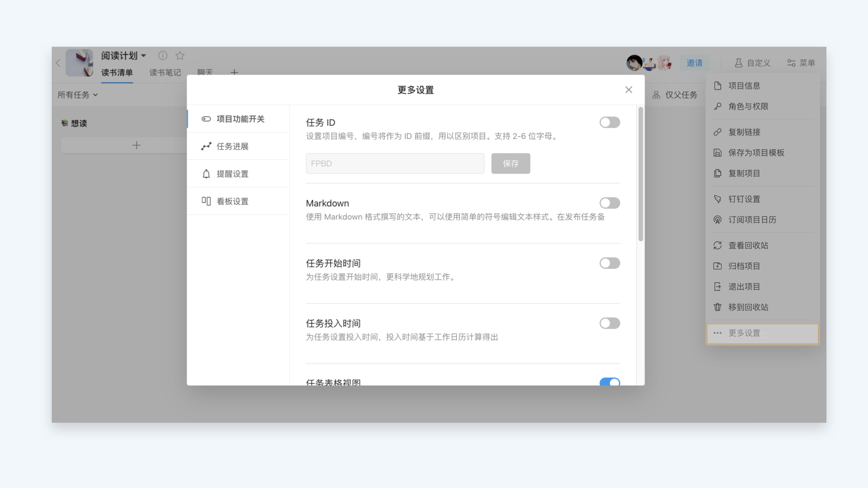The image size is (868, 488).
Task: Click the project info circle icon
Action: click(163, 56)
